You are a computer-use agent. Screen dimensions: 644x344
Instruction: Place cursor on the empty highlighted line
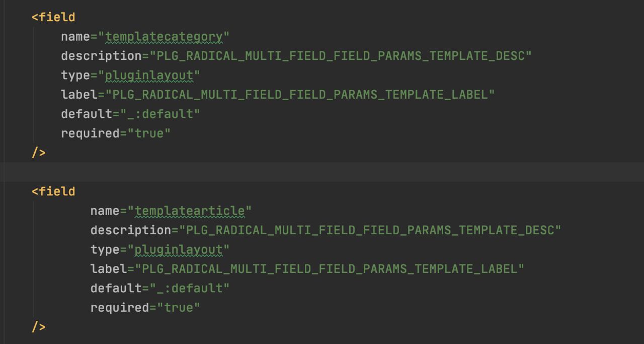pyautogui.click(x=322, y=172)
